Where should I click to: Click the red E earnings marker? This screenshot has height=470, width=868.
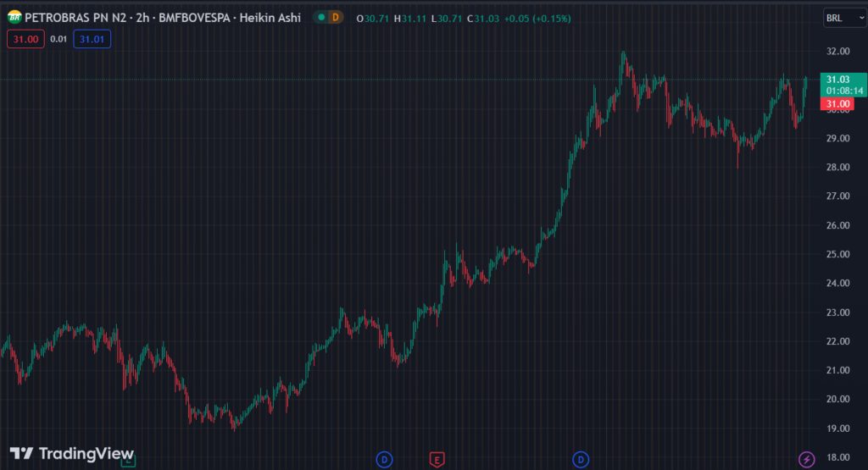tap(437, 460)
